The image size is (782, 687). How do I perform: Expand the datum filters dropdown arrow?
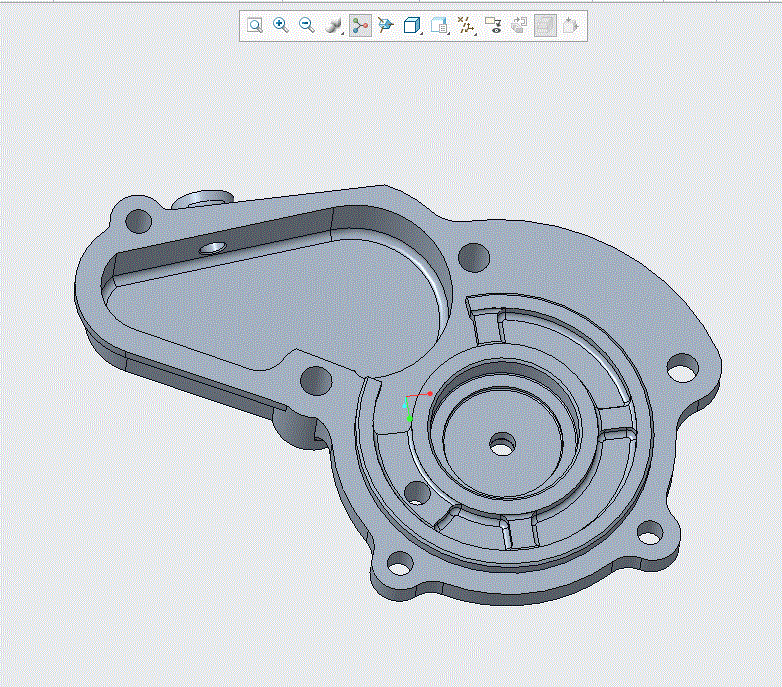(x=476, y=33)
